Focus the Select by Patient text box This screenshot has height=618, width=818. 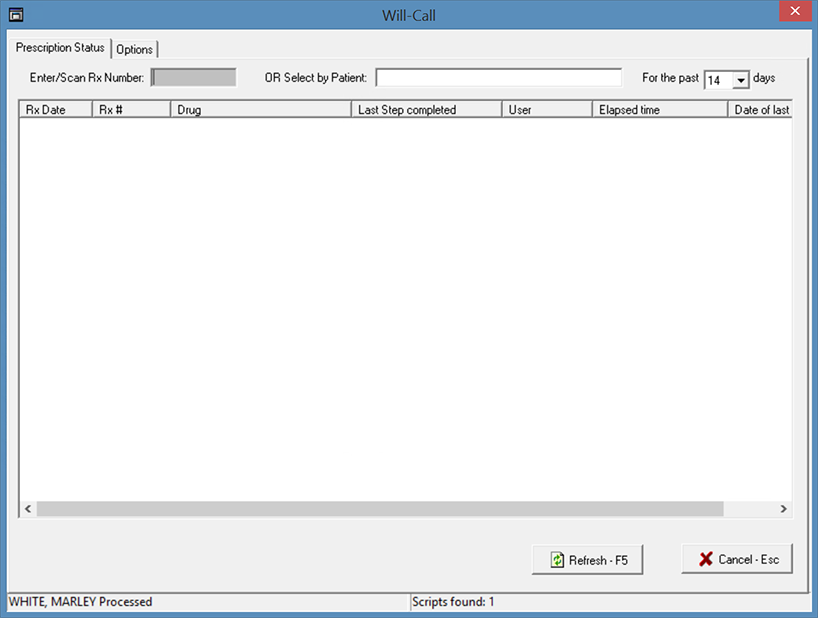click(499, 78)
